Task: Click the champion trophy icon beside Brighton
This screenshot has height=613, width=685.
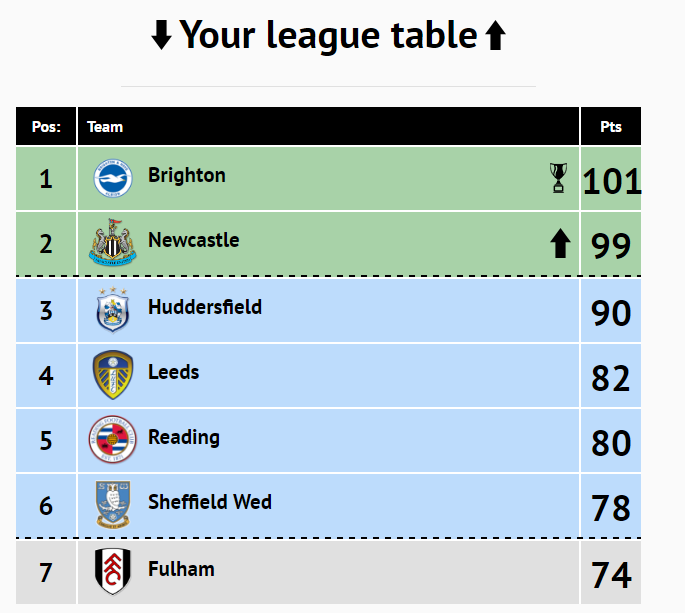Action: pos(558,178)
